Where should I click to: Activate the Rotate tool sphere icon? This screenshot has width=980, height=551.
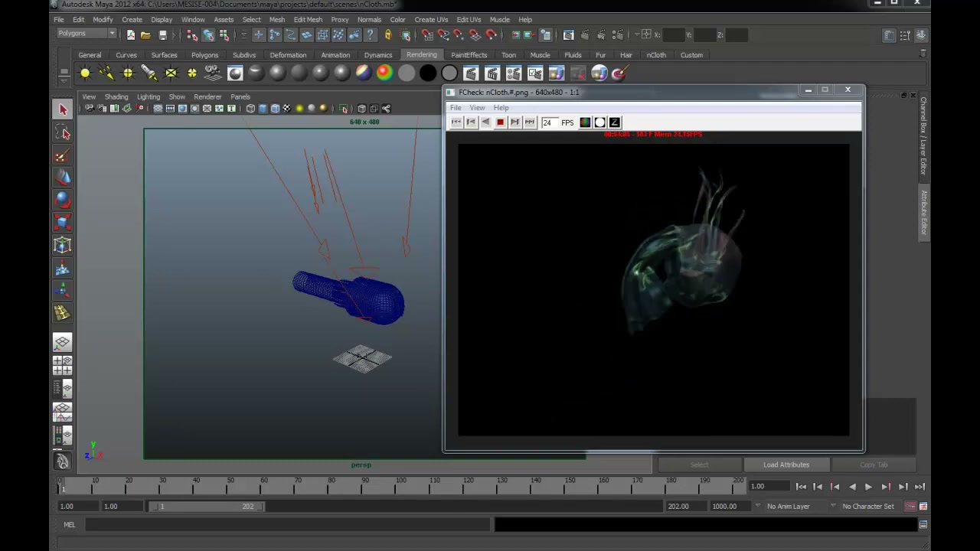(63, 200)
